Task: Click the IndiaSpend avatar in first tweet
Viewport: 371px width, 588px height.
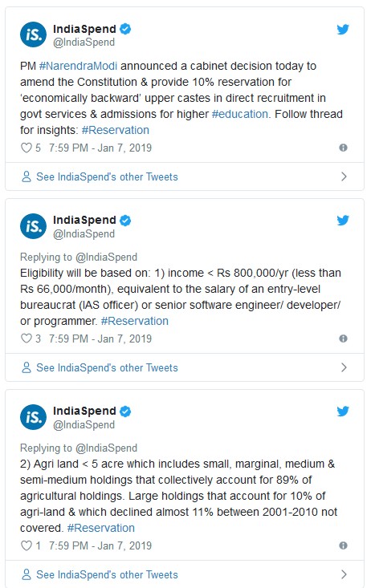Action: 34,34
